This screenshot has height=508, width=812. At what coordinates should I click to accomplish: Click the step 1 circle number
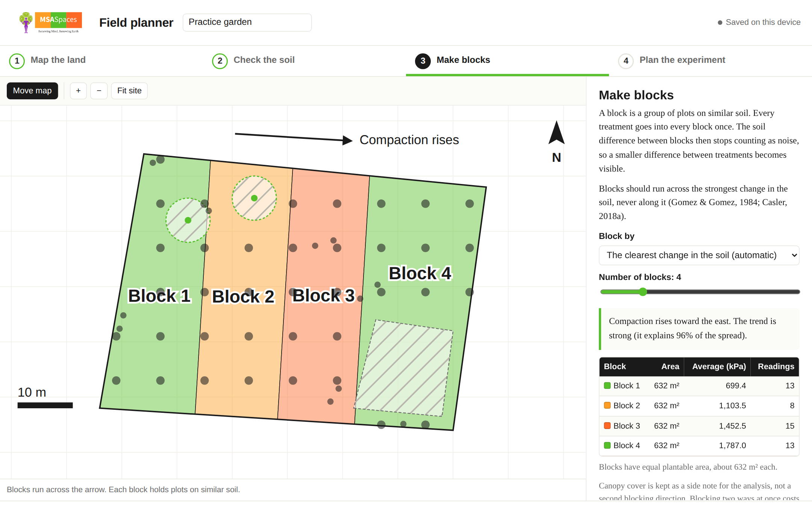tap(17, 61)
